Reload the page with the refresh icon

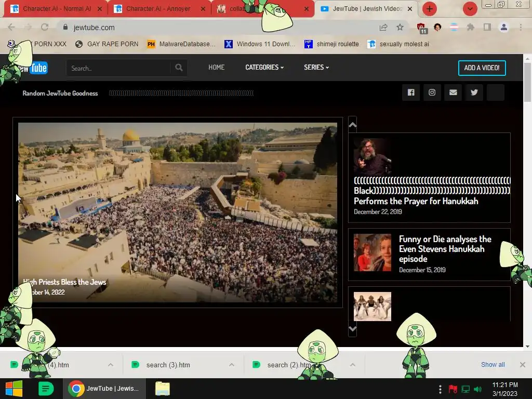(x=45, y=27)
